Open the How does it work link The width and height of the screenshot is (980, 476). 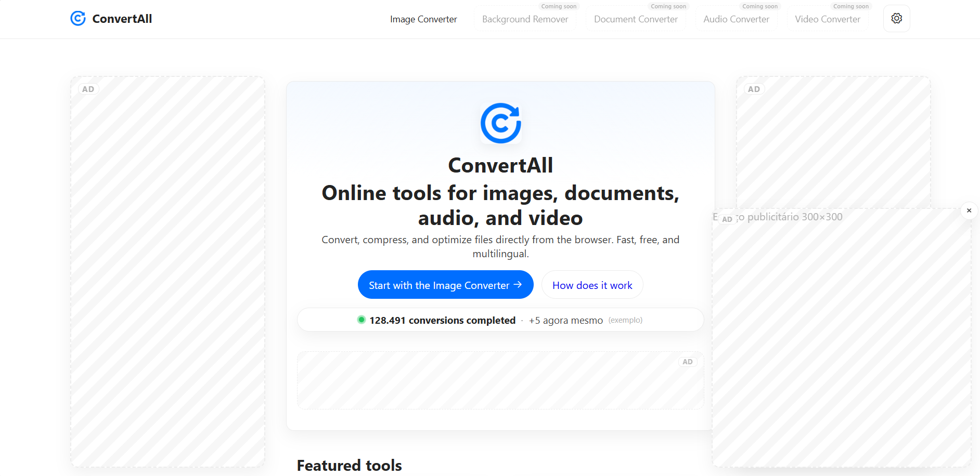592,285
